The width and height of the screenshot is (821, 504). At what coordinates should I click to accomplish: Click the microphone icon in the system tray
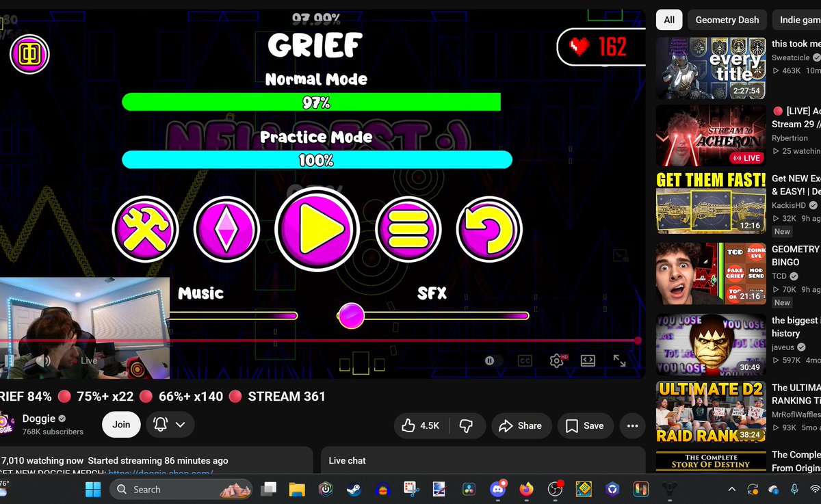794,490
